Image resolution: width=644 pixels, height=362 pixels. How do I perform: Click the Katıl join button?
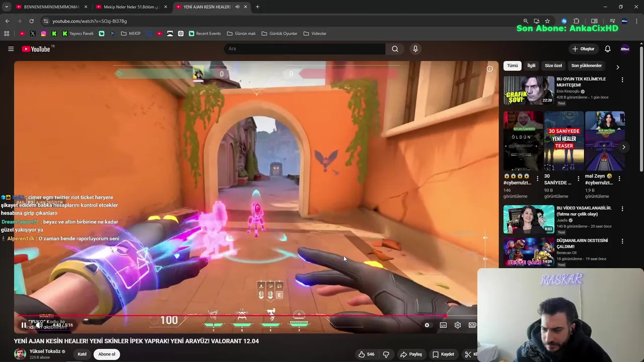point(82,354)
